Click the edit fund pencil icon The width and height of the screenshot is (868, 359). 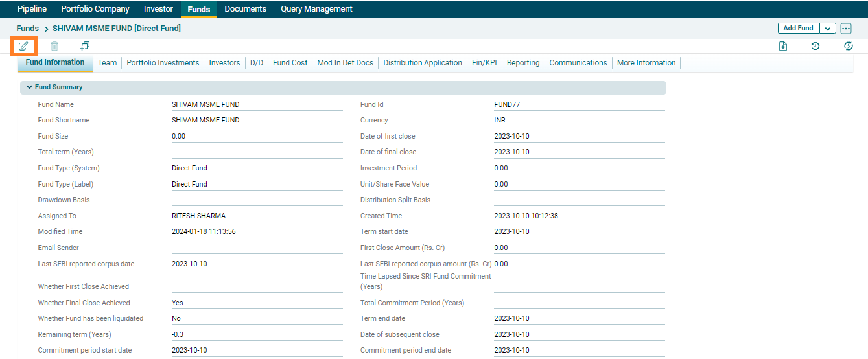(23, 46)
